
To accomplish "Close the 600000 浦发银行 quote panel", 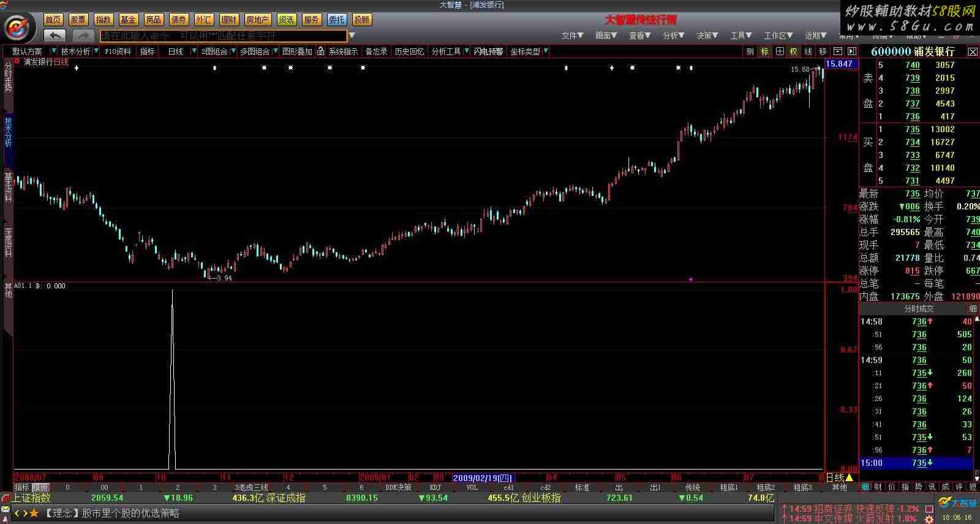I will 973,52.
